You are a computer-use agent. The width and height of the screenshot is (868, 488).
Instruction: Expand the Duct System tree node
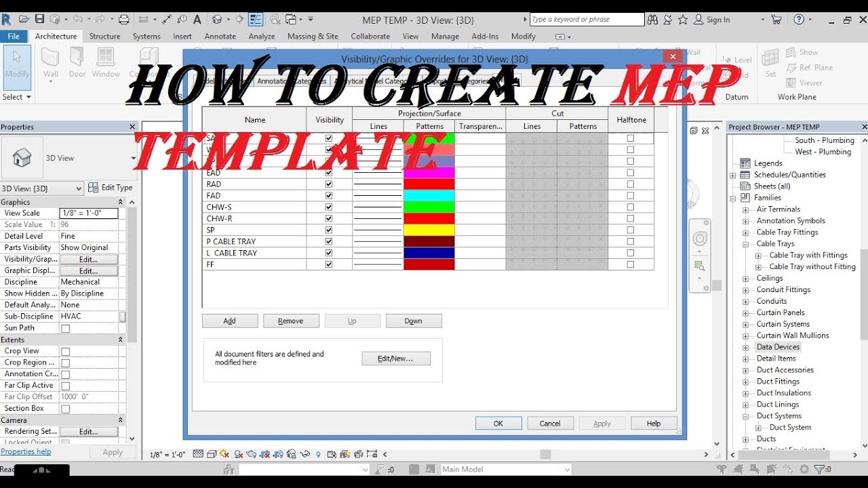758,428
